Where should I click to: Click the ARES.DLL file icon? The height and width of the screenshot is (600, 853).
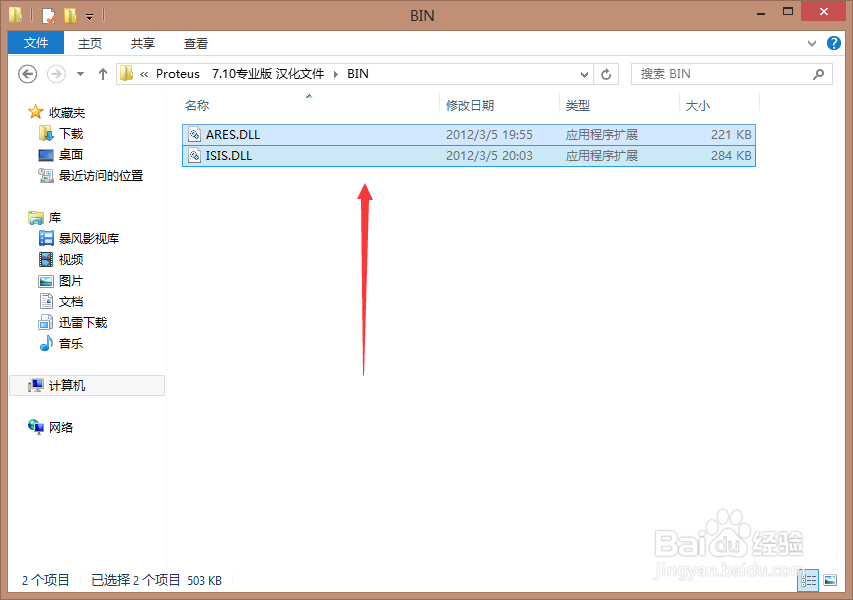195,134
